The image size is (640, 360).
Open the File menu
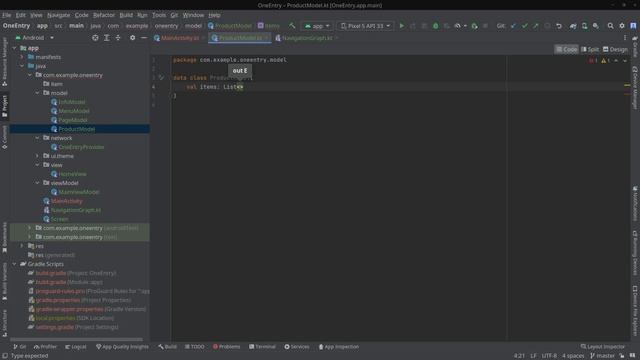7,15
